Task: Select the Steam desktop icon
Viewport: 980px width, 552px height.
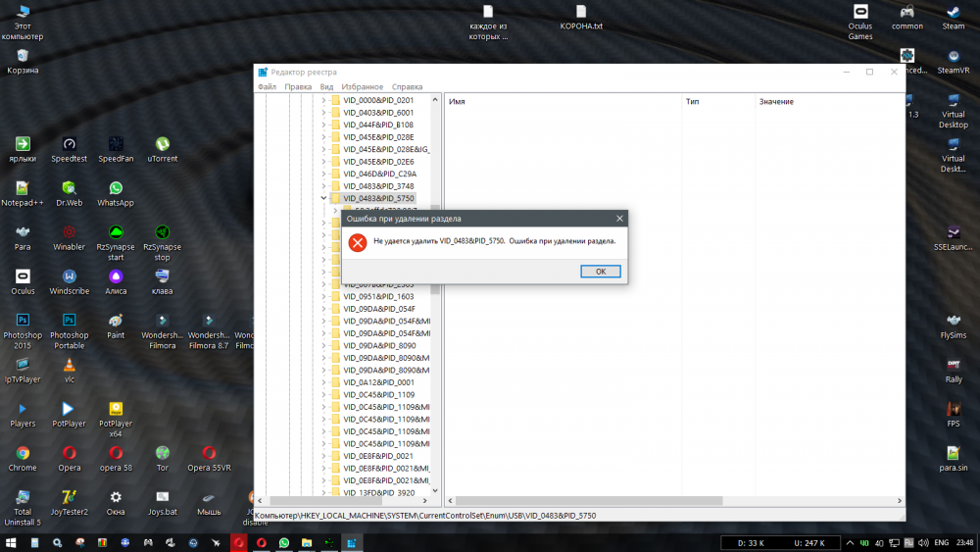Action: point(954,18)
